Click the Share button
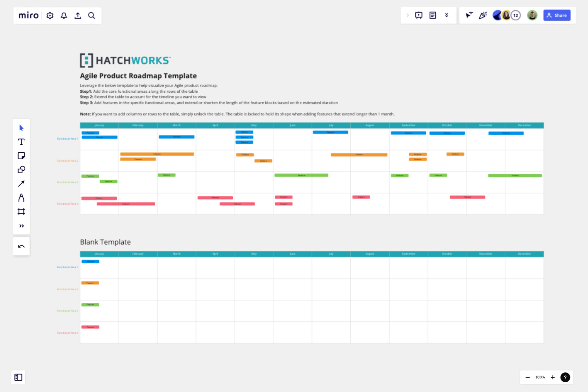This screenshot has width=588, height=392. pos(557,15)
